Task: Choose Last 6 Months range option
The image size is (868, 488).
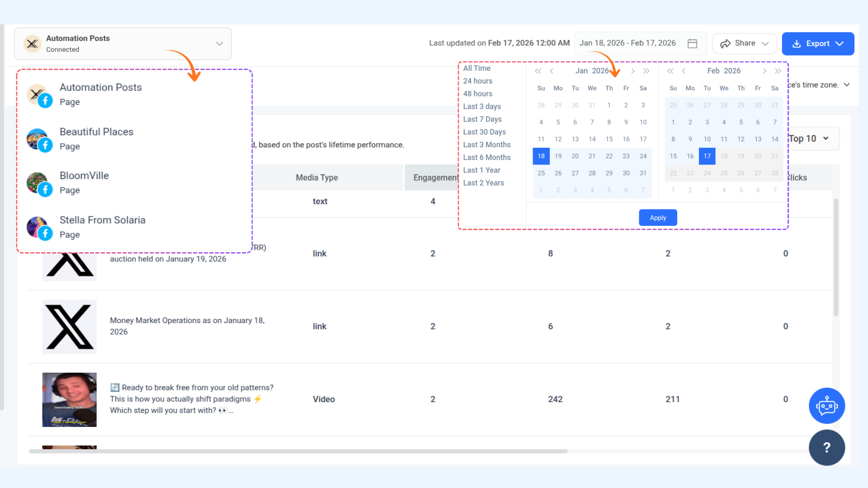Action: point(486,157)
